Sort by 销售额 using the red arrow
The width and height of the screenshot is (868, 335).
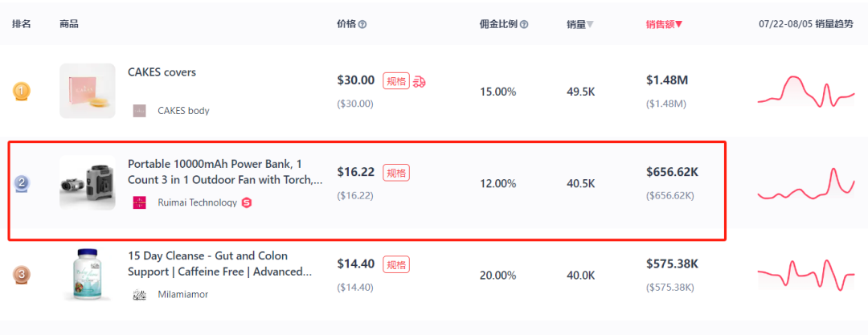(x=678, y=25)
